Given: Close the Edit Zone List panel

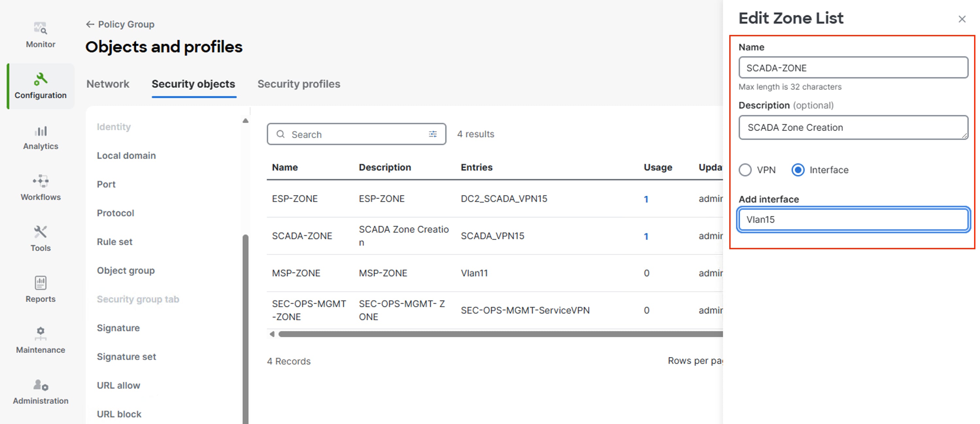Looking at the screenshot, I should click(962, 19).
